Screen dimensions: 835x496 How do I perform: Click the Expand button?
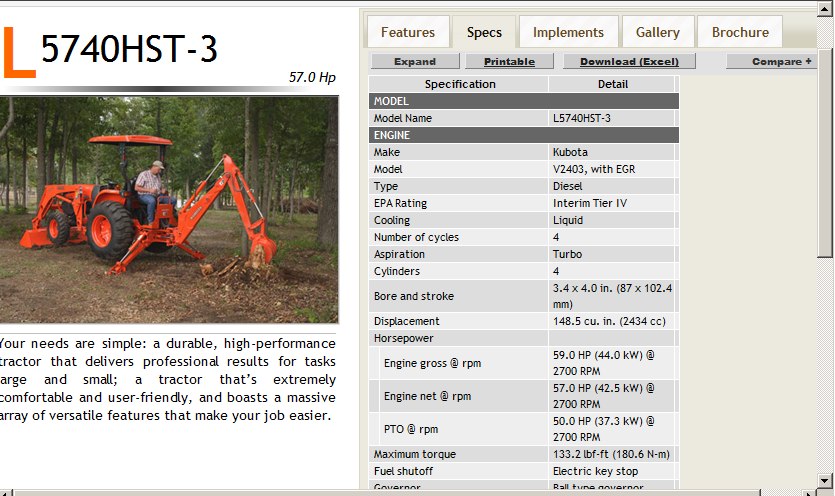(x=415, y=61)
